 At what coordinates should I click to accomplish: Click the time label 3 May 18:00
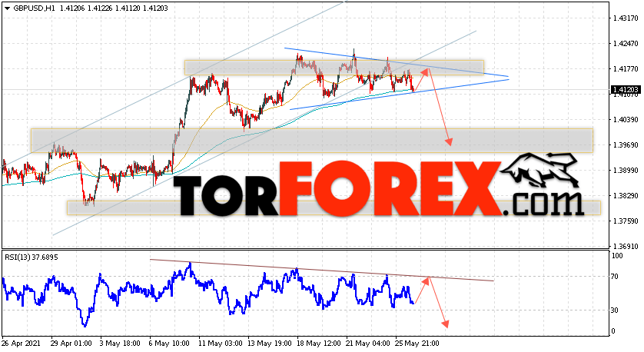tap(121, 343)
